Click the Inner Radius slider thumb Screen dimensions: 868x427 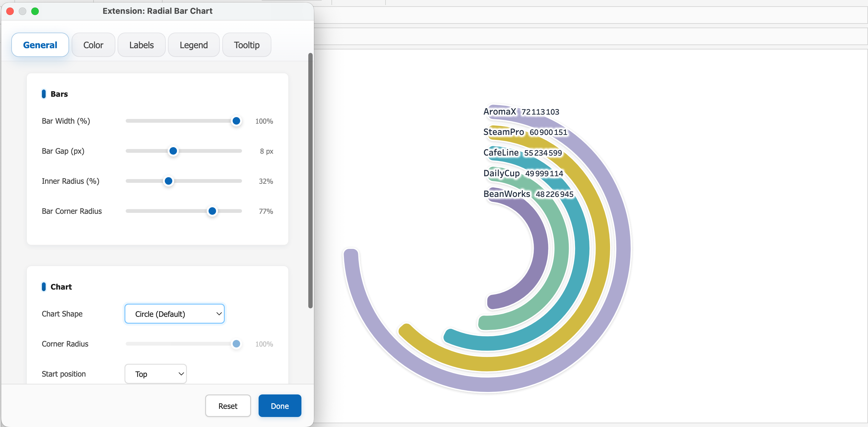point(168,181)
